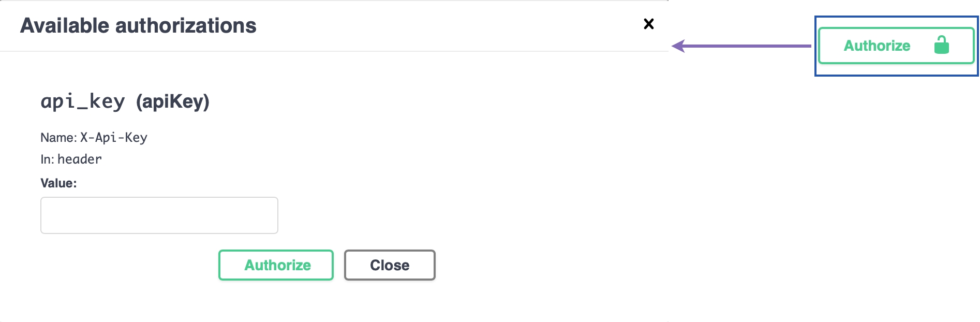Click the "In:" label
Image resolution: width=980 pixels, height=322 pixels.
47,159
